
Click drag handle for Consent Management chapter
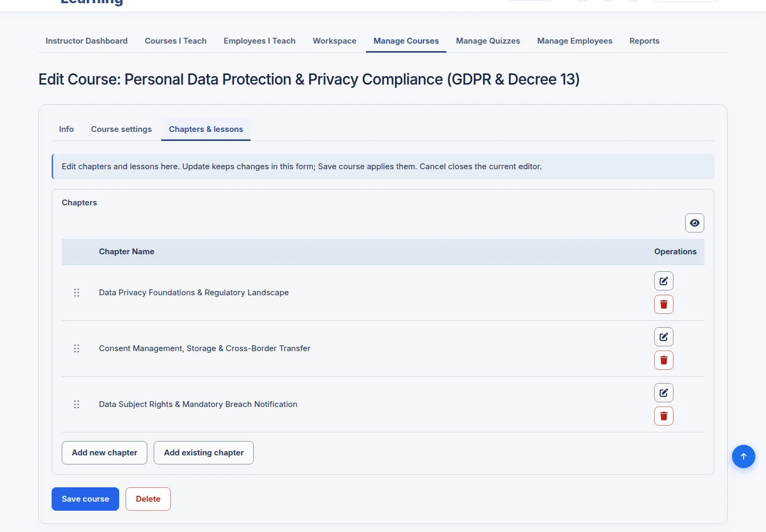click(x=77, y=348)
